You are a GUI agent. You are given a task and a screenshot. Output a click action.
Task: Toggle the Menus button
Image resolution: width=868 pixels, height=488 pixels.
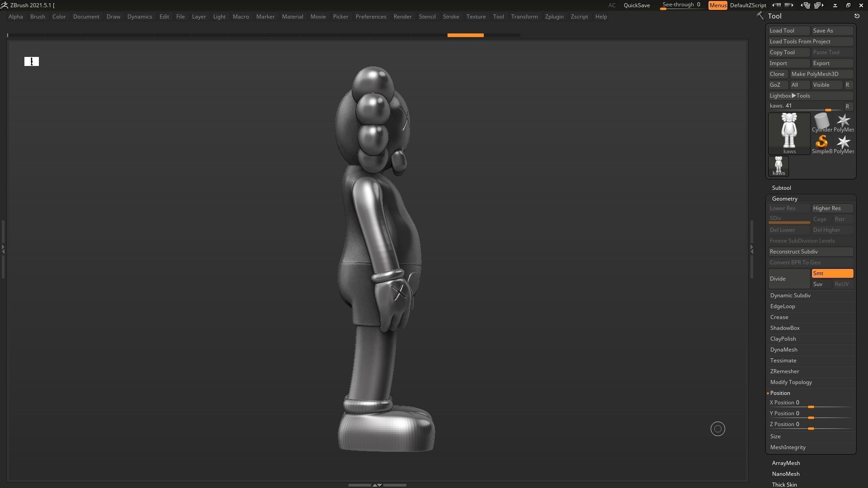(717, 5)
